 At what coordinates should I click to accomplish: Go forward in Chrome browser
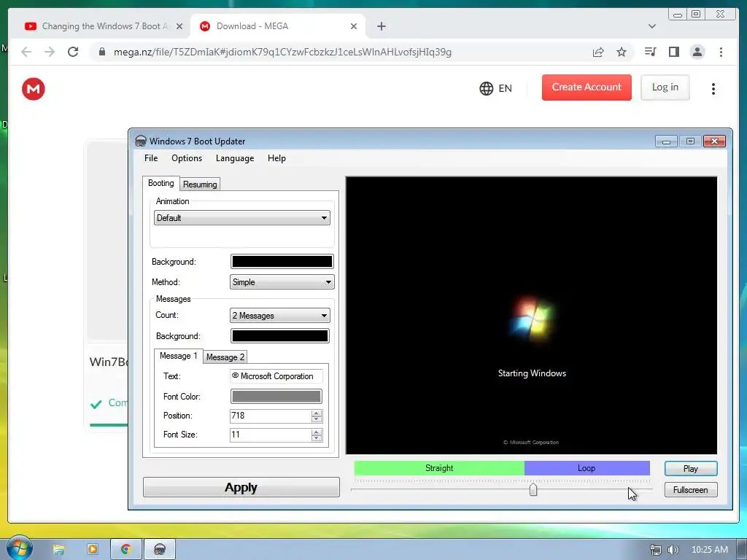[50, 52]
